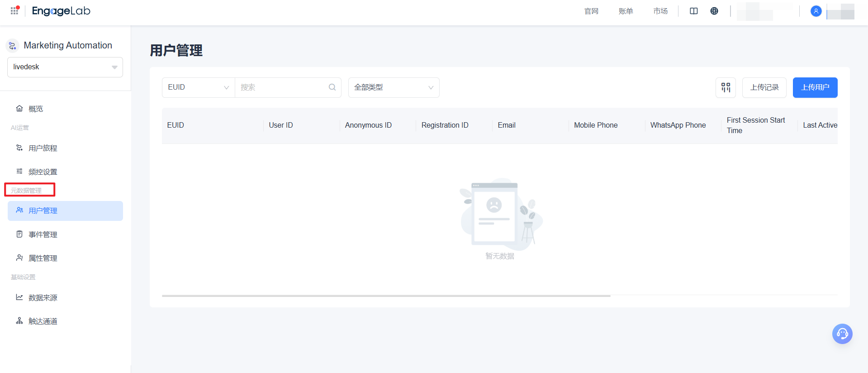This screenshot has height=373, width=868.
Task: Click the Mobile Phone column header
Action: (x=607, y=125)
